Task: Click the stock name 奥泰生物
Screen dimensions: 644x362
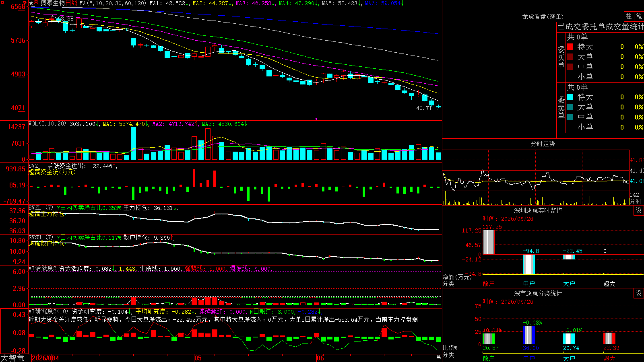Action: click(53, 3)
